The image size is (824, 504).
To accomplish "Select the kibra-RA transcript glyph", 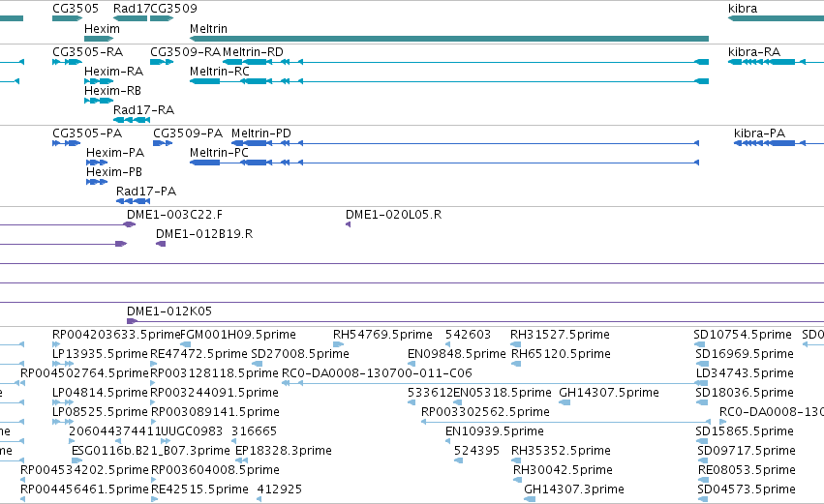I will click(x=767, y=62).
